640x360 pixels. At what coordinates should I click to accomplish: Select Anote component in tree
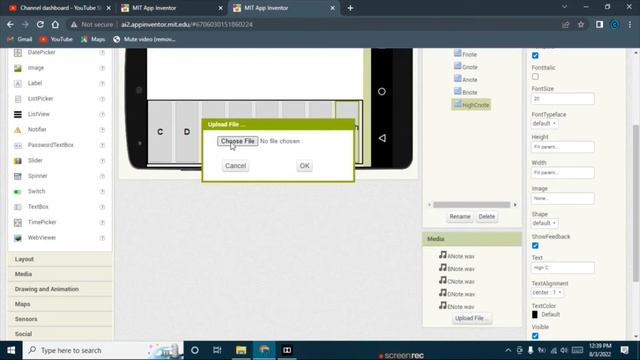pos(466,79)
